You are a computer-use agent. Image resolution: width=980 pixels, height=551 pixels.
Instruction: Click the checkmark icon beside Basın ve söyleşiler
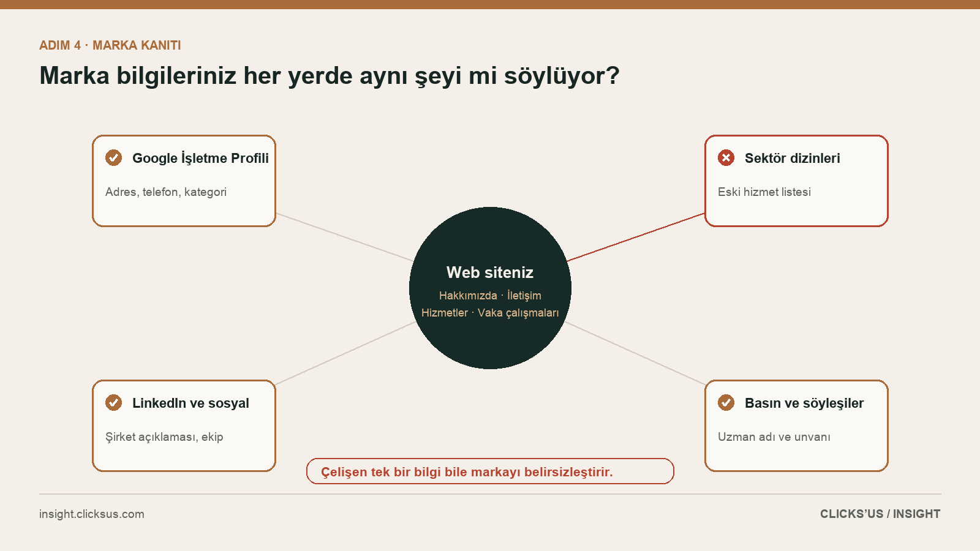pos(726,402)
